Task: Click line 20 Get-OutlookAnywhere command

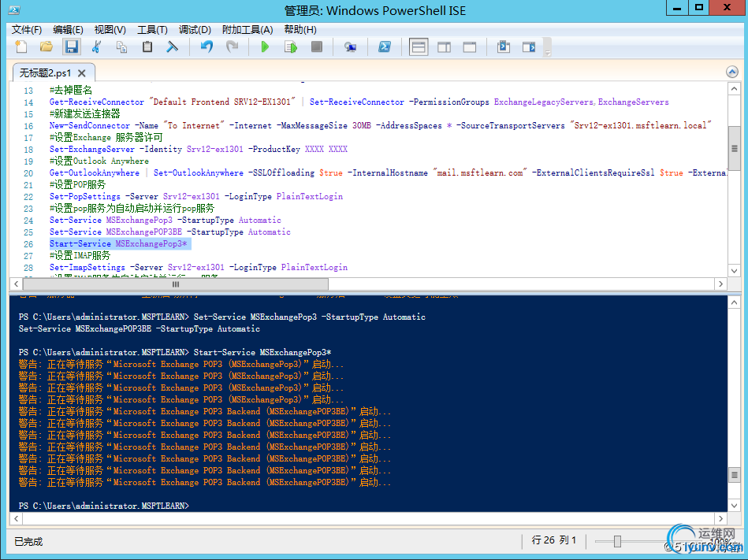Action: pyautogui.click(x=388, y=173)
